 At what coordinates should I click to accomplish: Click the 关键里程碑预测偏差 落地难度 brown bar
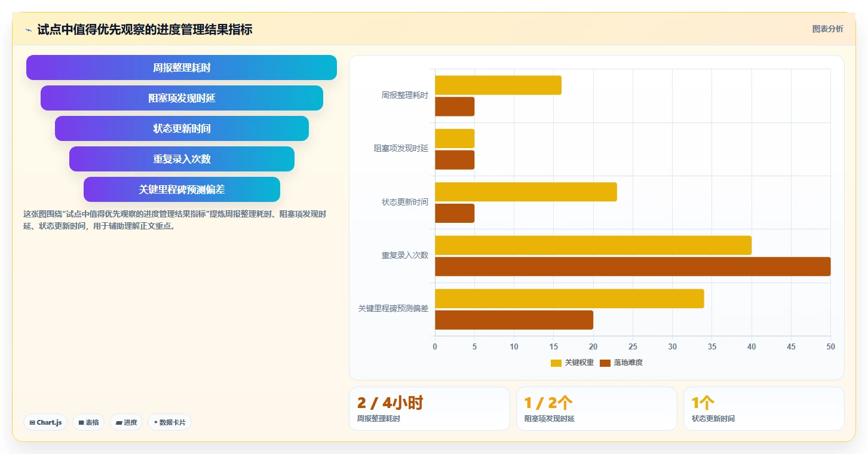pyautogui.click(x=514, y=320)
